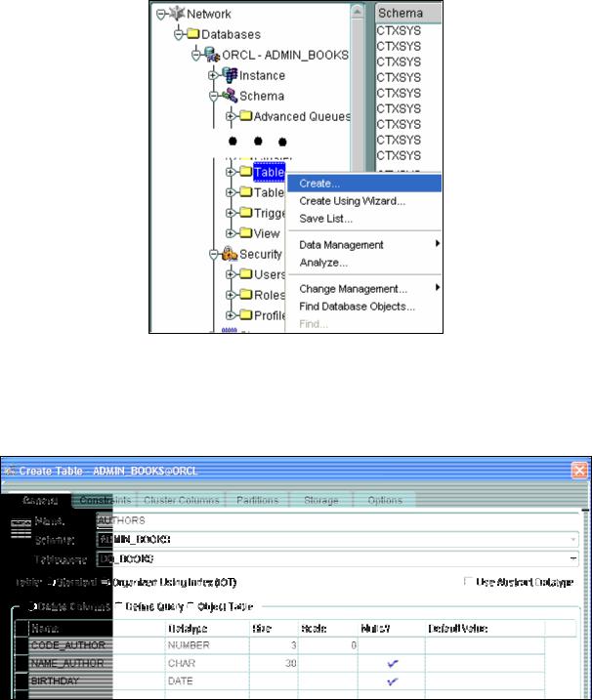Screen dimensions: 592x700
Task: Open the Options tab
Action: (385, 501)
